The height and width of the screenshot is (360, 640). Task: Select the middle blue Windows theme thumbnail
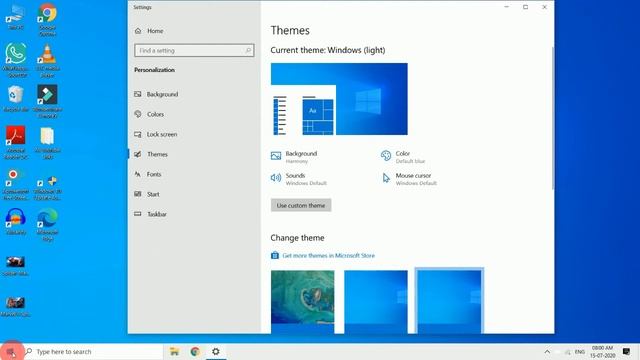point(376,302)
